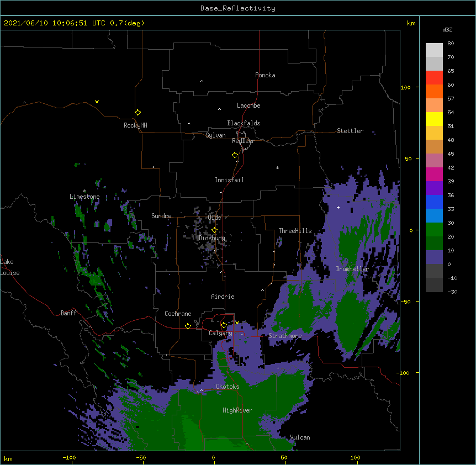Click the km unit label at top right

click(411, 23)
